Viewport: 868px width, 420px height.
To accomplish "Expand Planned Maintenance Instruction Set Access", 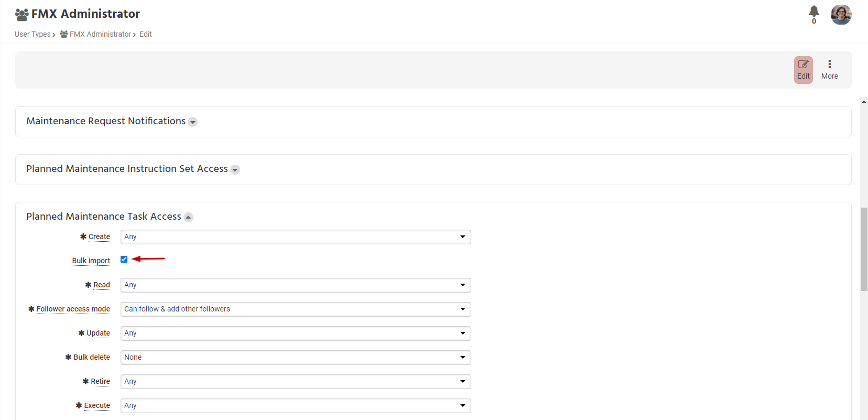I will 235,170.
